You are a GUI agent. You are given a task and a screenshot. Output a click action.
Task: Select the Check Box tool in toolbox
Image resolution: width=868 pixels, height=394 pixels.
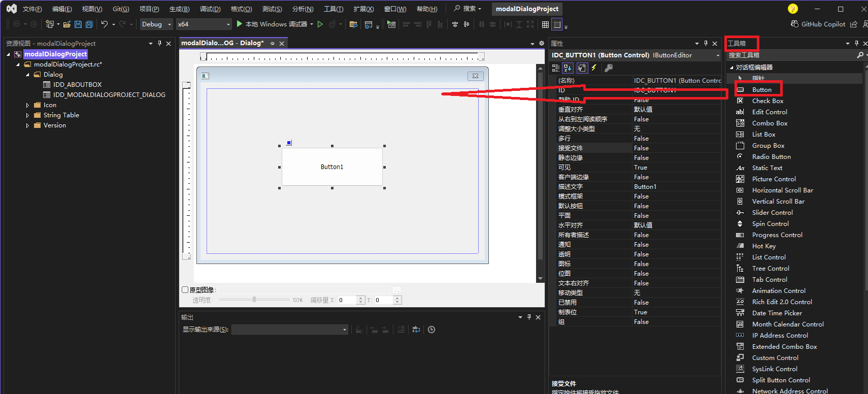(x=767, y=101)
